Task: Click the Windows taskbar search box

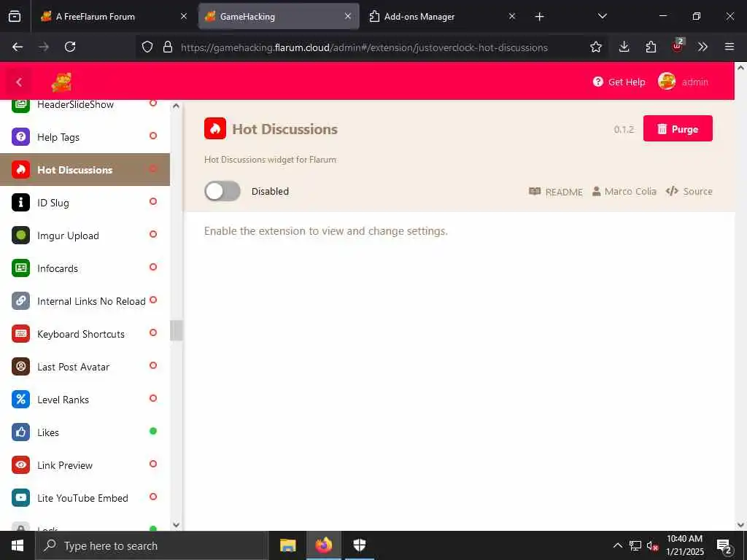Action: (152, 545)
